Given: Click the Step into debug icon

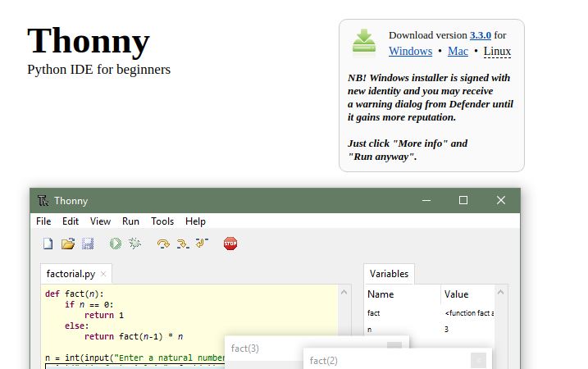Looking at the screenshot, I should tap(183, 244).
